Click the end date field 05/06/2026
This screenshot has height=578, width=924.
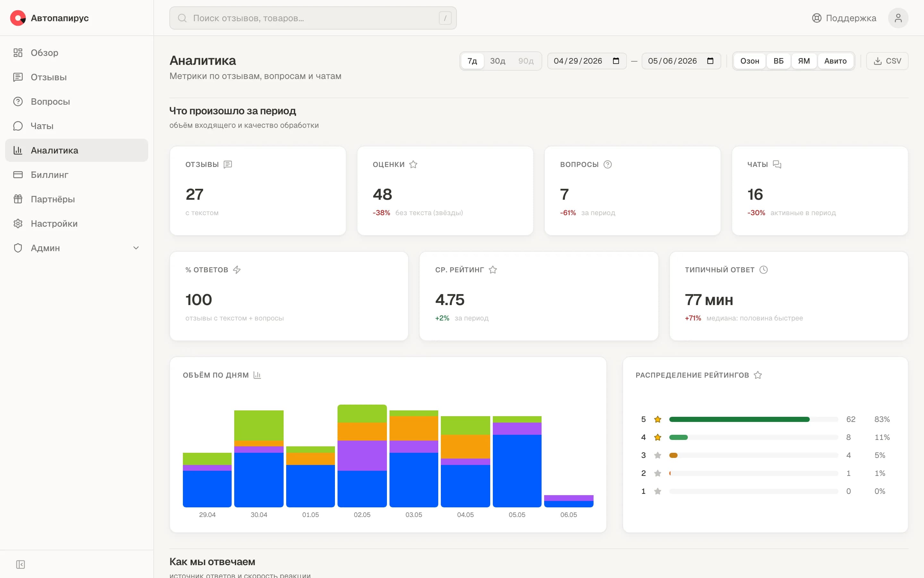[x=681, y=61]
